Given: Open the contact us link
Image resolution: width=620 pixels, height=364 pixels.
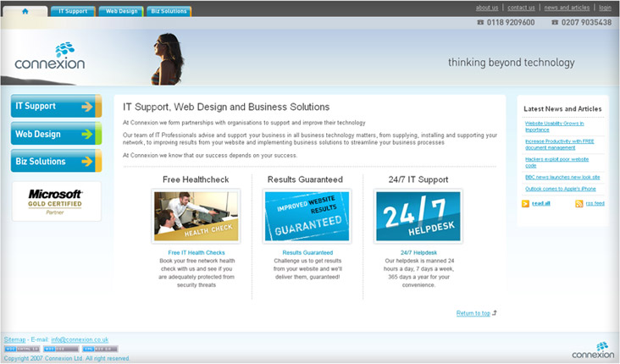Looking at the screenshot, I should (x=521, y=8).
